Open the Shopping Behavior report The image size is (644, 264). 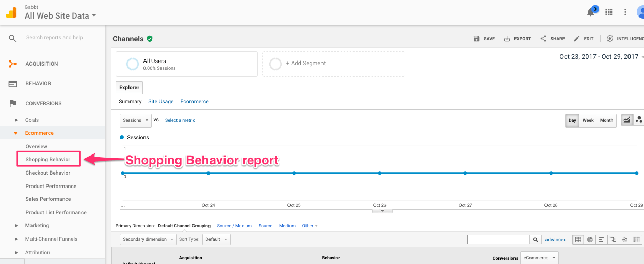[x=48, y=160]
